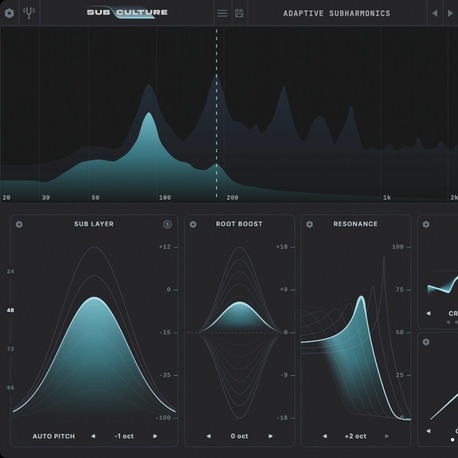Click the 1k frequency label in spectrum
The height and width of the screenshot is (458, 458).
(x=387, y=198)
